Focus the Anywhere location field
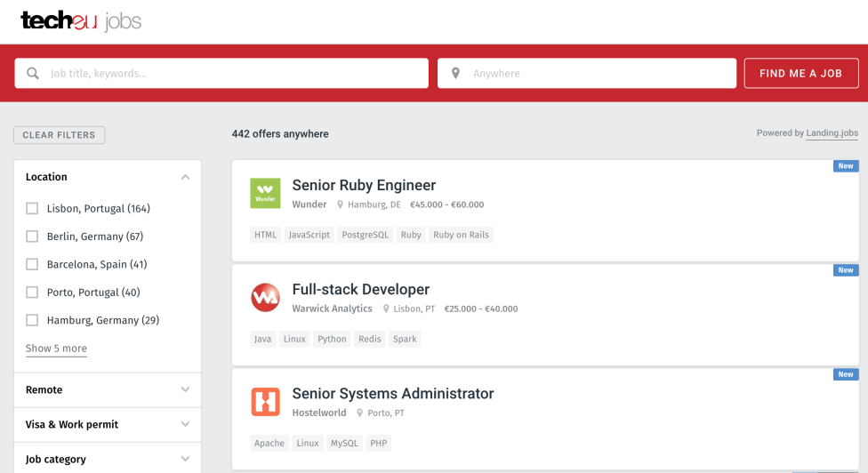This screenshot has height=473, width=868. point(587,73)
